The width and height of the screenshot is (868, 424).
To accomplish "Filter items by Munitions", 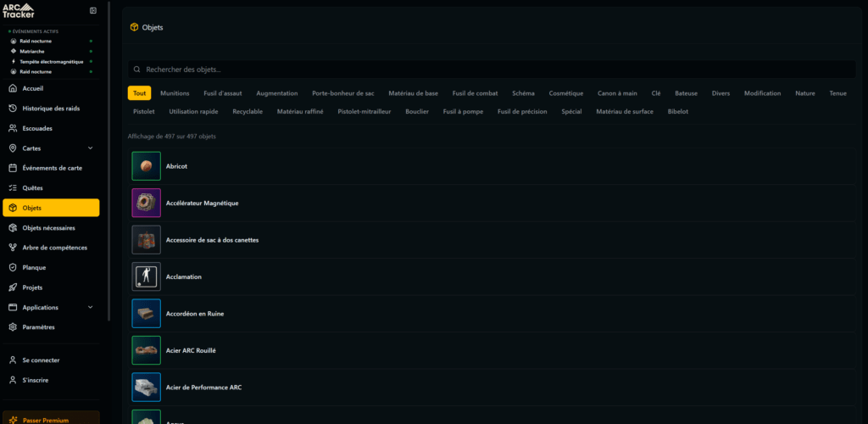I will (x=175, y=93).
